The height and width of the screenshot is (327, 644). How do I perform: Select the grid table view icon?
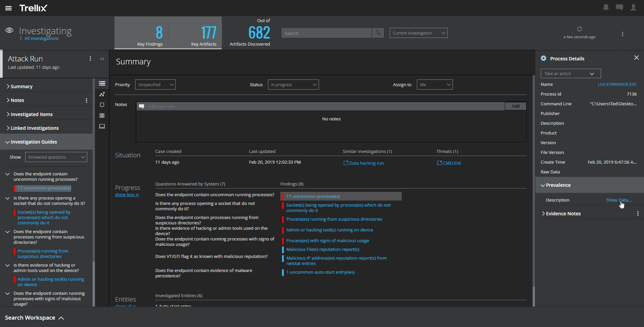tap(102, 116)
